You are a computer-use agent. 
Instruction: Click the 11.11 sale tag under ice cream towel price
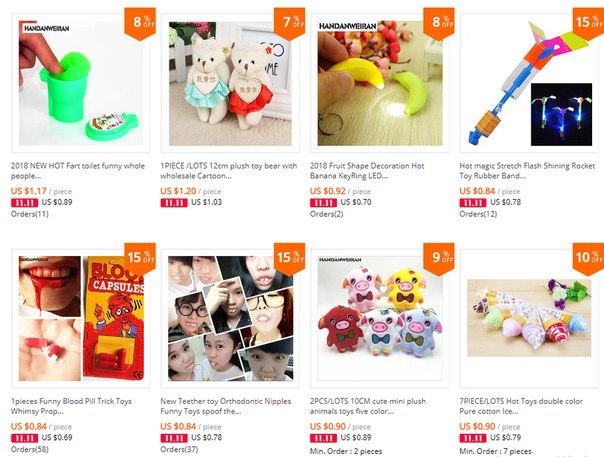pyautogui.click(x=473, y=438)
